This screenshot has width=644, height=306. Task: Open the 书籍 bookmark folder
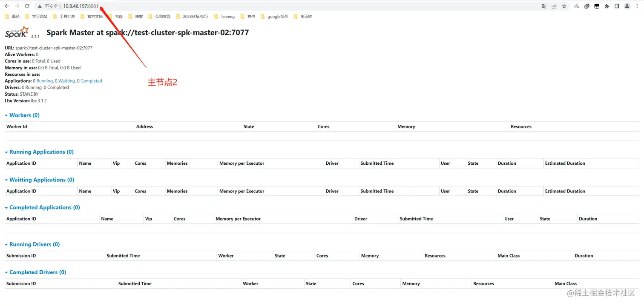(115, 17)
